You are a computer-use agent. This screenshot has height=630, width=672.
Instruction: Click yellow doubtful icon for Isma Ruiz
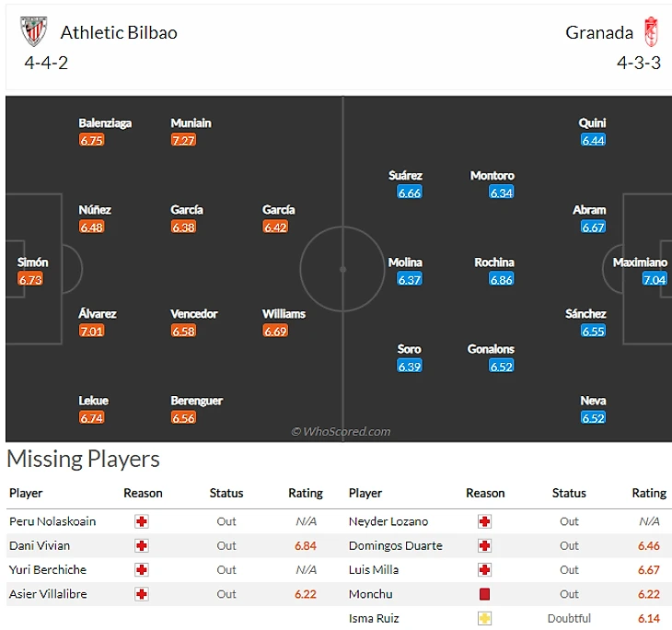coord(484,618)
